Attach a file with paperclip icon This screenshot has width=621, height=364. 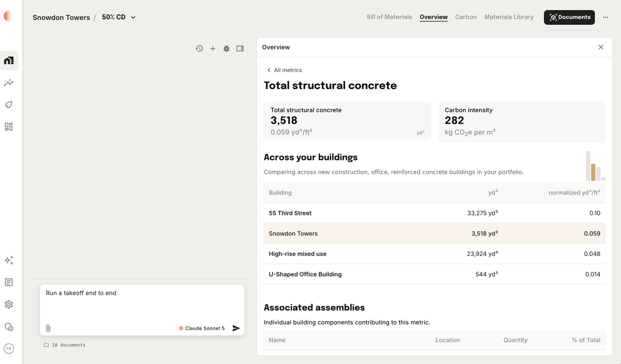pos(48,328)
